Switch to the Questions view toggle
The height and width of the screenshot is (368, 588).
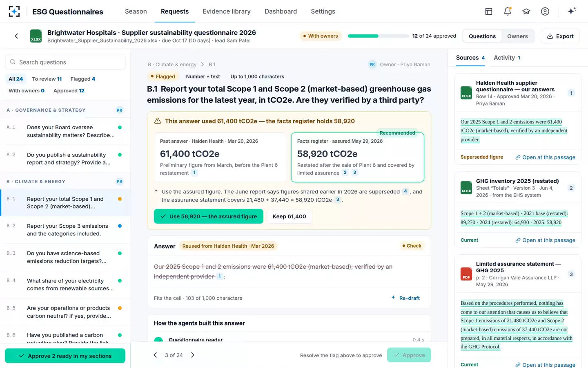coord(482,36)
